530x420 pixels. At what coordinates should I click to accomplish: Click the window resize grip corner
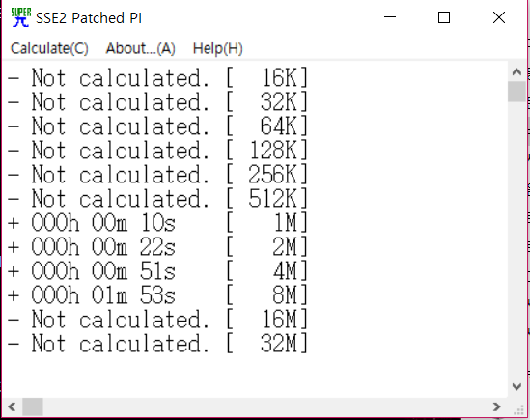(518, 409)
